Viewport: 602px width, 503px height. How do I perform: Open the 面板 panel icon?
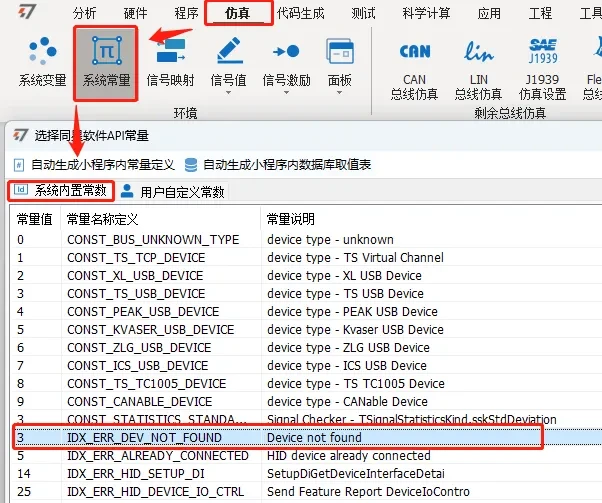[x=339, y=51]
